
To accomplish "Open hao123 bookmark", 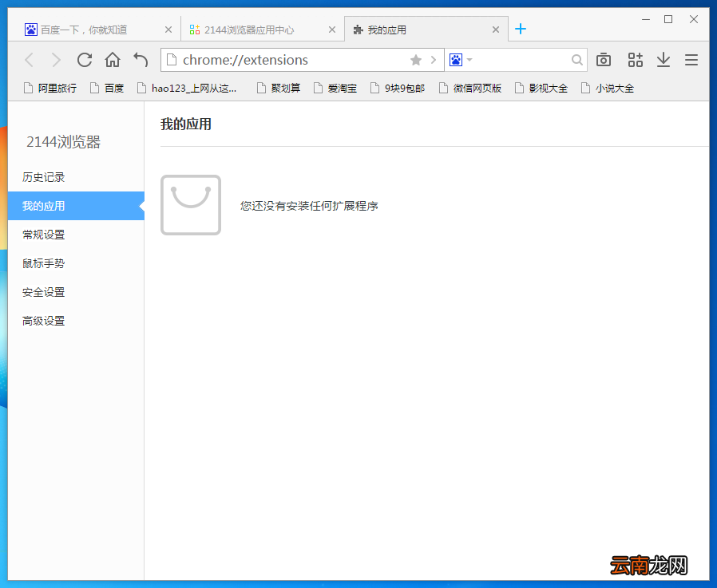I will 187,89.
